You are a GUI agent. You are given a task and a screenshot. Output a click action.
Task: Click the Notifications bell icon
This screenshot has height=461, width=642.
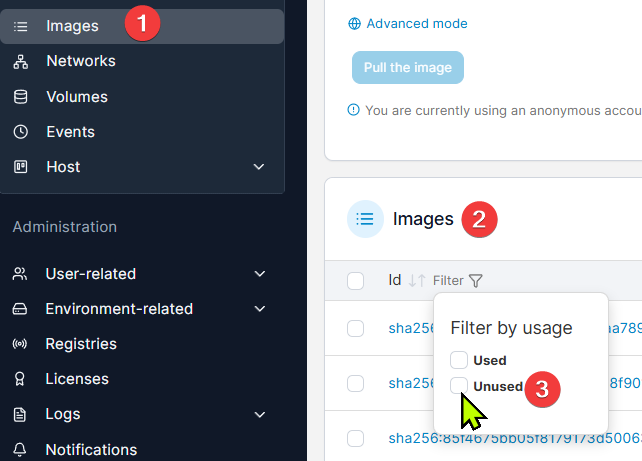pyautogui.click(x=20, y=449)
